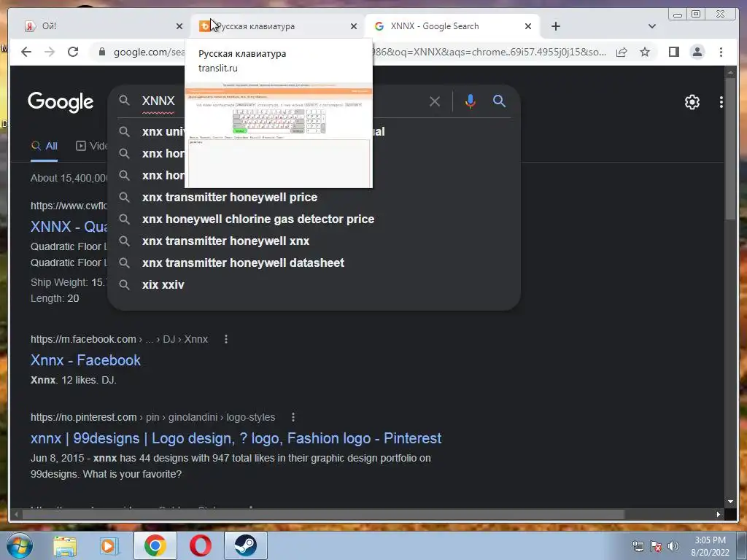Open the Google apps dots menu
This screenshot has width=747, height=560.
pos(721,101)
